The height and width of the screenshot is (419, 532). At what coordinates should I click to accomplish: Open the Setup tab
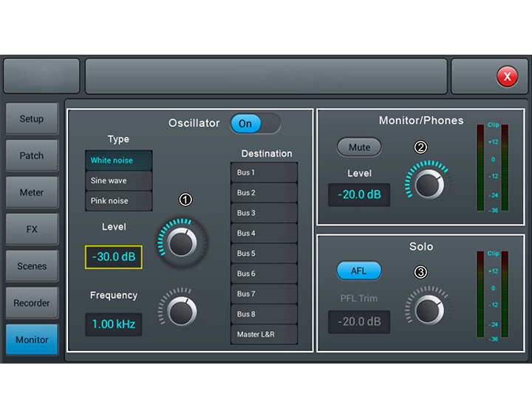tap(32, 119)
